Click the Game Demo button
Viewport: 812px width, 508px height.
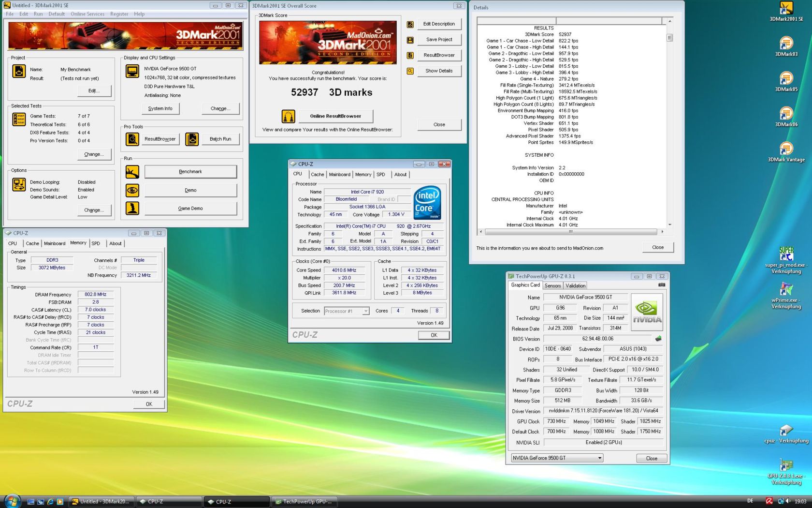tap(190, 209)
